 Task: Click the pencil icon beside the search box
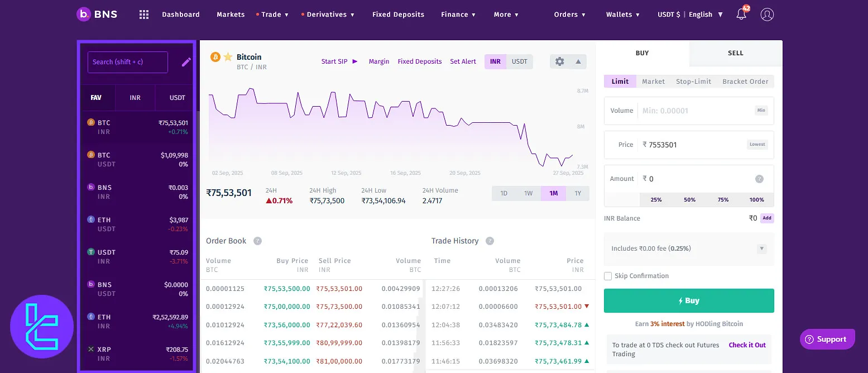pyautogui.click(x=186, y=63)
